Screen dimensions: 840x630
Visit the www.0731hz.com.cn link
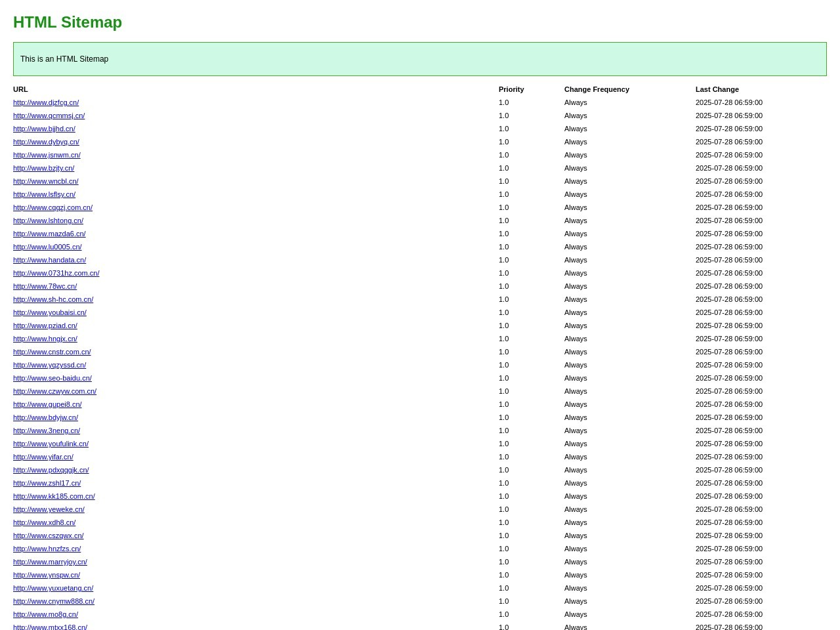click(x=56, y=273)
